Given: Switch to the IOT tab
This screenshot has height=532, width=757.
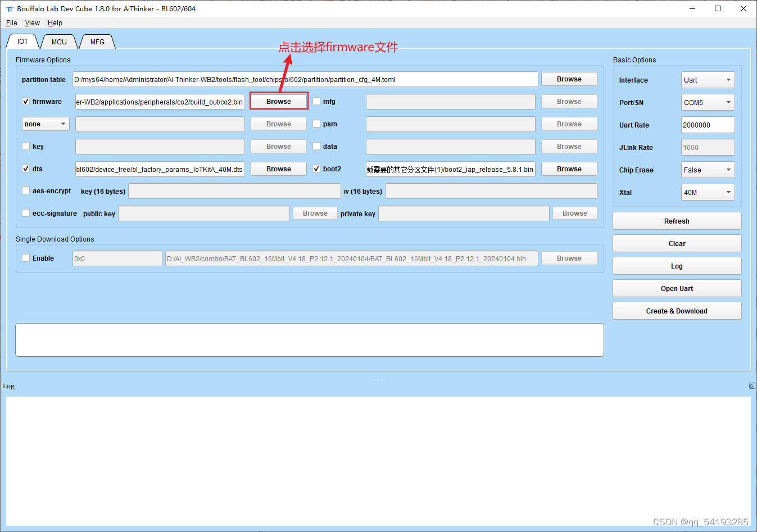Looking at the screenshot, I should coord(22,42).
